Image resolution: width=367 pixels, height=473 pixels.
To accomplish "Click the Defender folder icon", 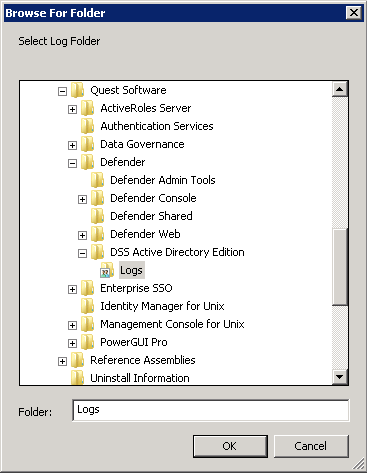I will point(87,162).
